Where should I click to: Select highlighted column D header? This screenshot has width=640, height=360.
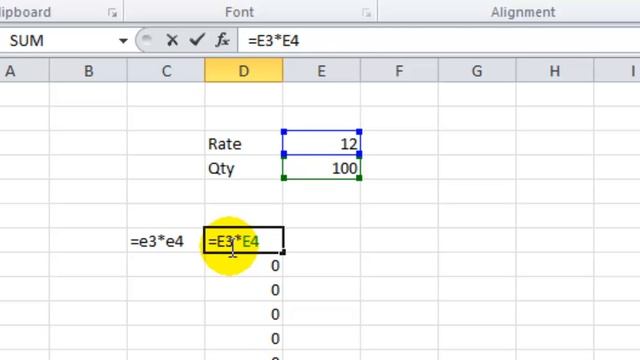click(x=244, y=71)
